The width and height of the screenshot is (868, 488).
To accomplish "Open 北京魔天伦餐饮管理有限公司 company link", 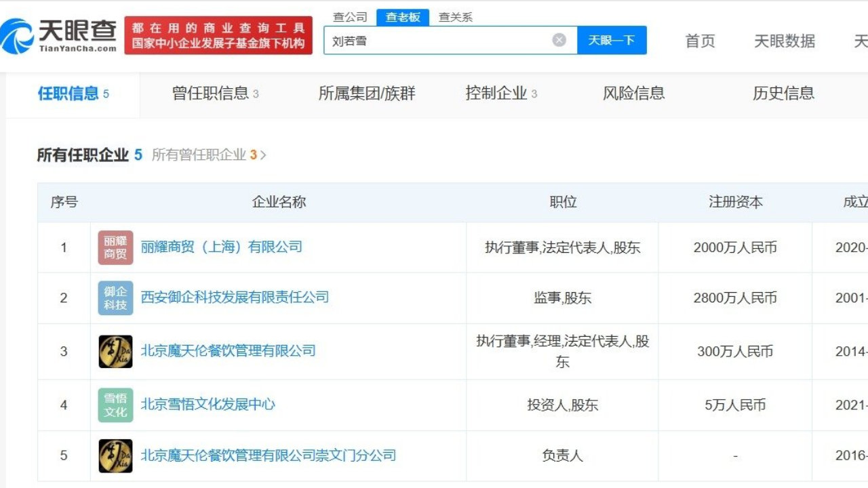I will (x=229, y=351).
